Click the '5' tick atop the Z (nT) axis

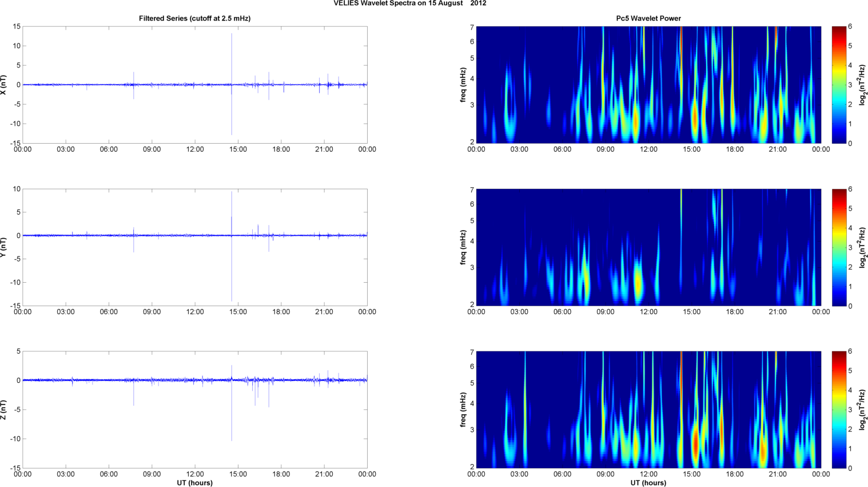(19, 351)
